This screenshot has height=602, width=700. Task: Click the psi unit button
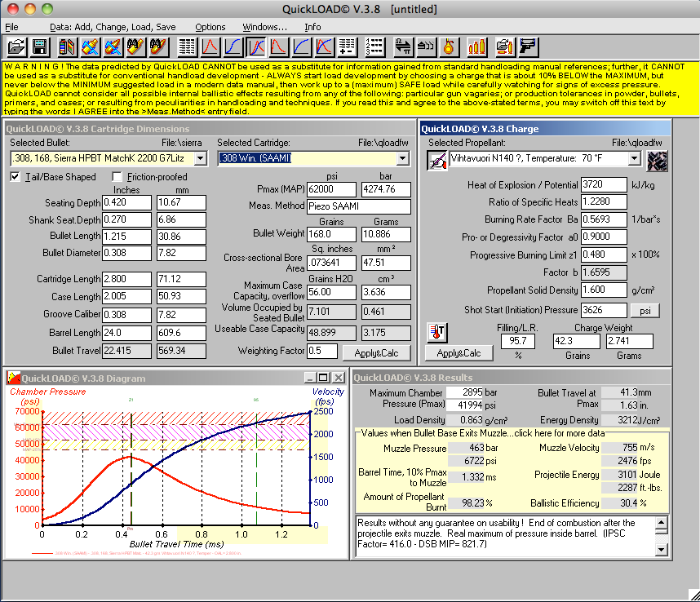645,311
